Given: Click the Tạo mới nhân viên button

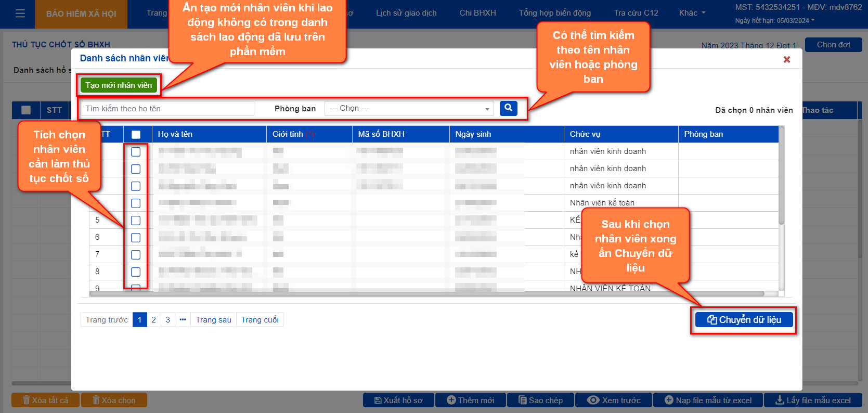Looking at the screenshot, I should [x=119, y=85].
